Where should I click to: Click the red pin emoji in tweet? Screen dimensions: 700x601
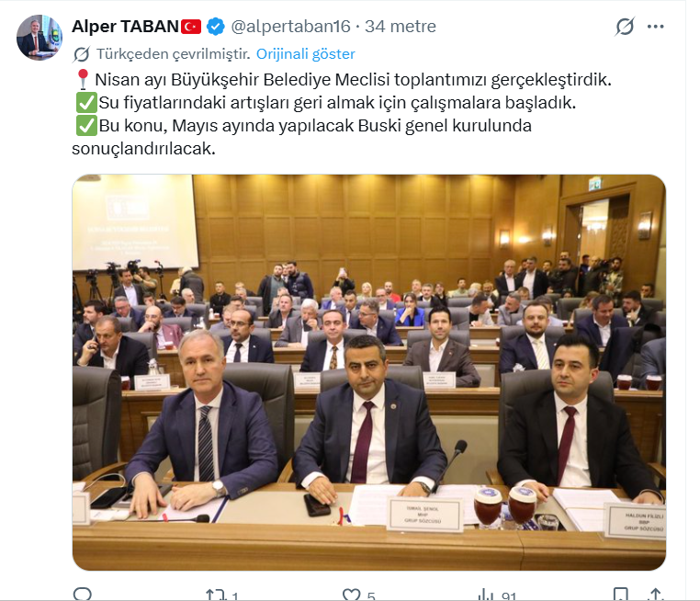(x=83, y=79)
